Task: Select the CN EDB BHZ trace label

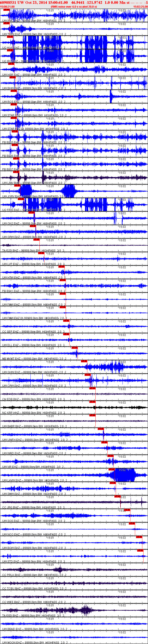Action: tap(34, 399)
